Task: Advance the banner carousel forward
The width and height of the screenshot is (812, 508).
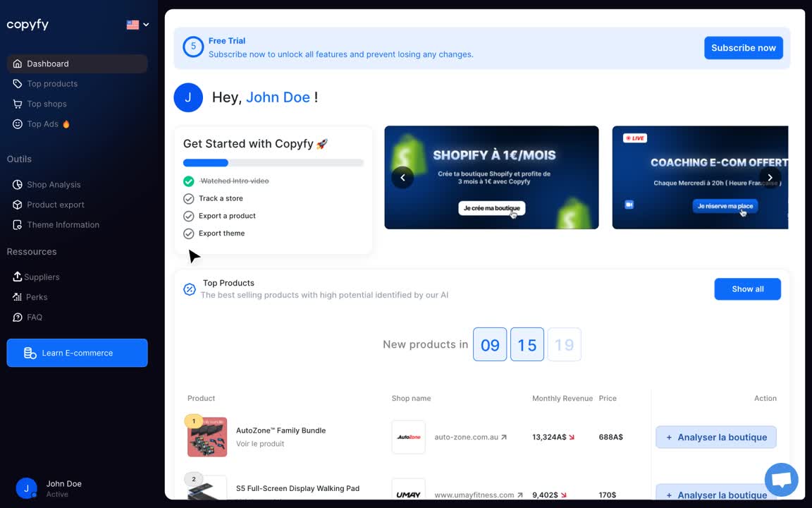Action: coord(770,177)
